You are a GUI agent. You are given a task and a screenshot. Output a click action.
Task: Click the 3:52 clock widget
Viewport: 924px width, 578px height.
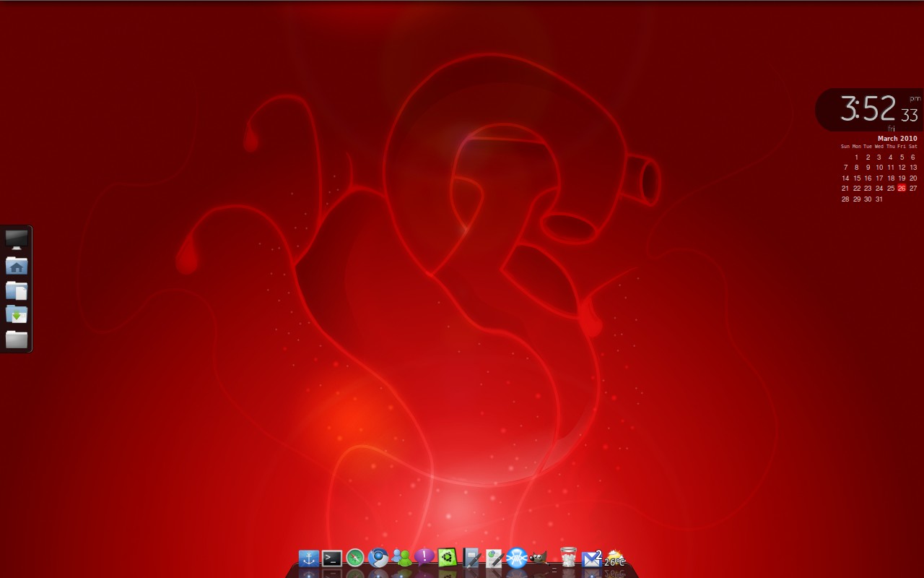point(870,110)
